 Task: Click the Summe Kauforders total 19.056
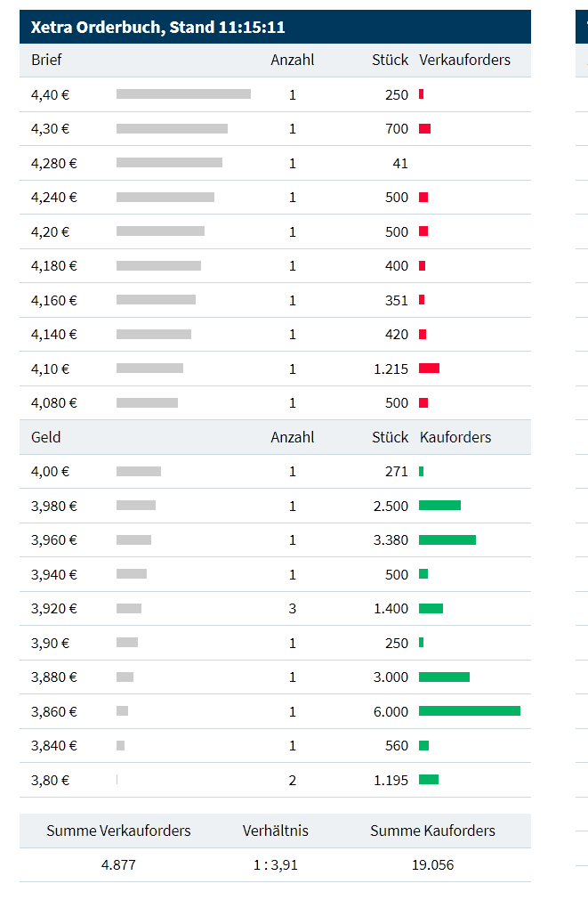432,864
